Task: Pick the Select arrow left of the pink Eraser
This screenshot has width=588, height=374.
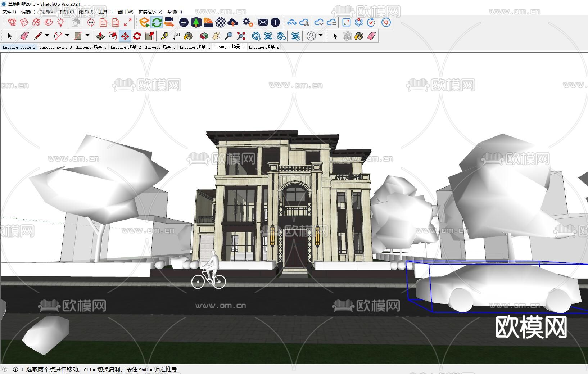Action: tap(10, 36)
